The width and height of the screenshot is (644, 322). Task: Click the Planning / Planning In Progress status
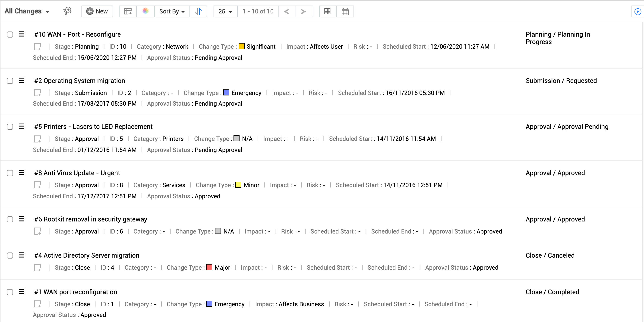[x=558, y=38]
